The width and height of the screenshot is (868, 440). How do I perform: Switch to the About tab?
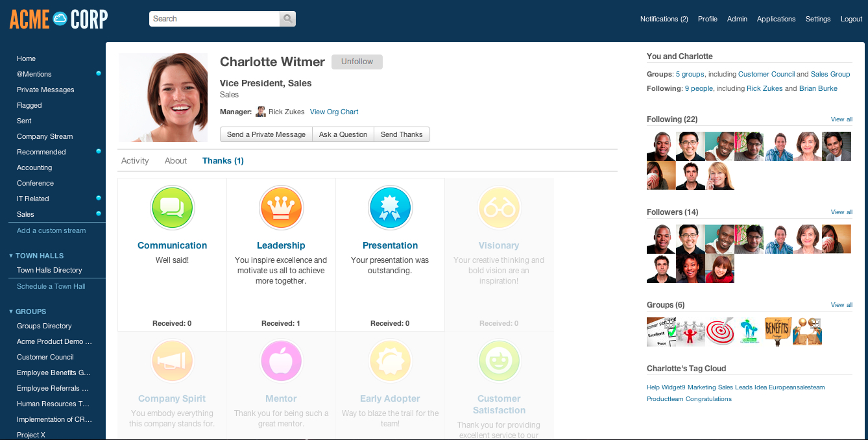click(x=176, y=161)
